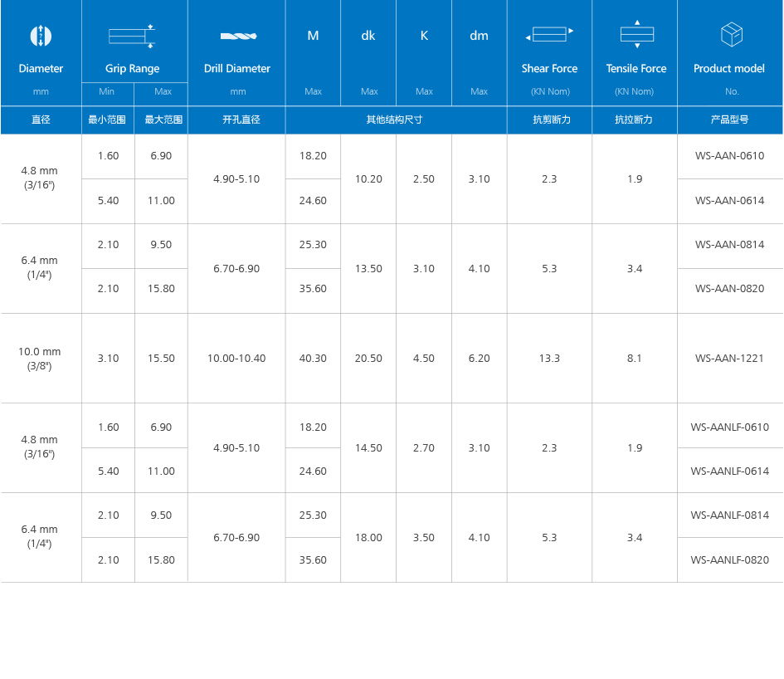Click the Grip Range rivet icon
This screenshot has width=784, height=679.
pos(132,36)
